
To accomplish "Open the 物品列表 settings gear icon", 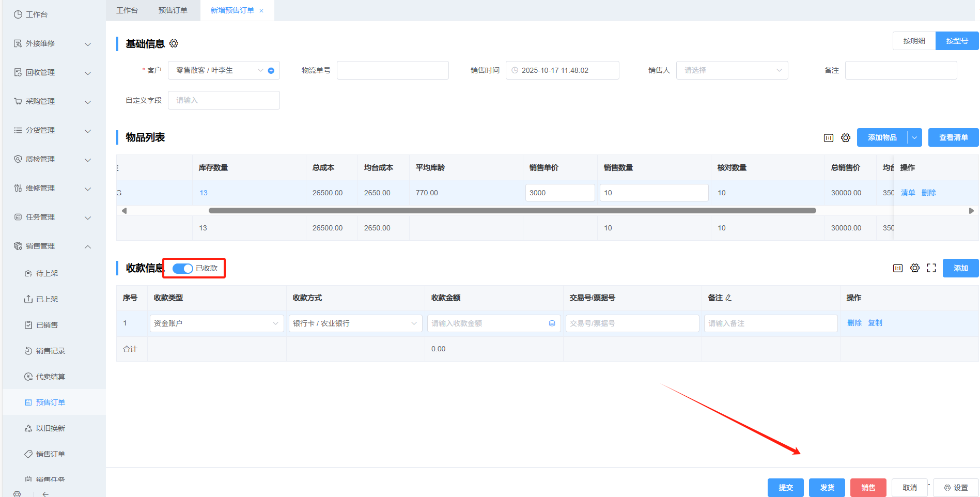I will click(x=846, y=138).
